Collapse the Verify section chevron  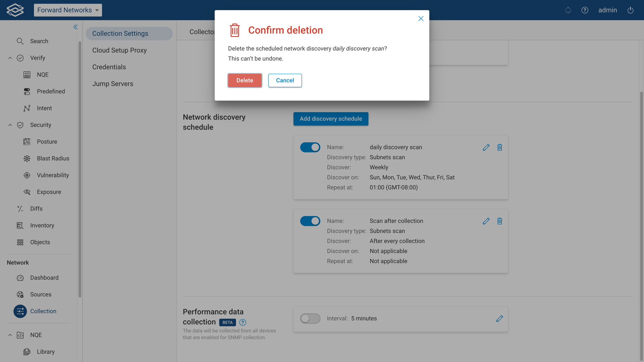10,58
